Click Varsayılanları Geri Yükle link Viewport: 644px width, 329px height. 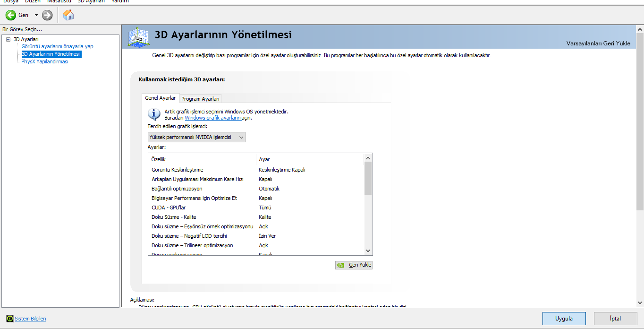598,43
